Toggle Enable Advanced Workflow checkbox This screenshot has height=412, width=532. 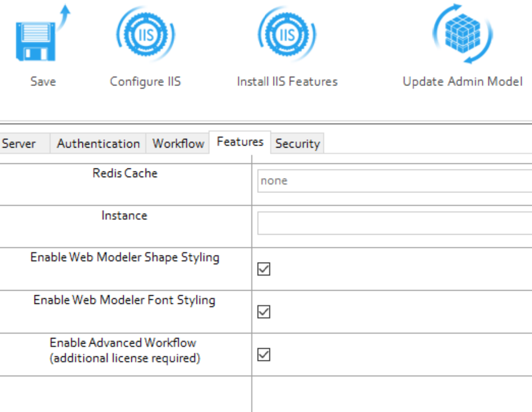click(264, 355)
